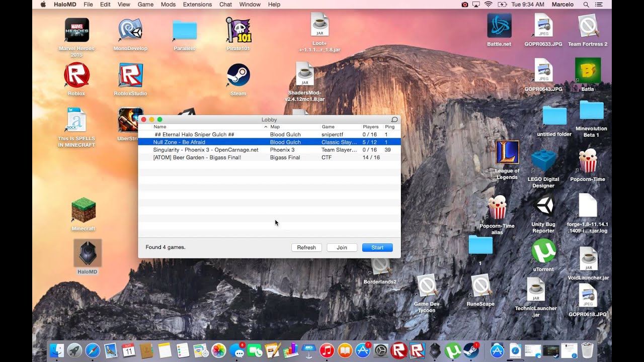The height and width of the screenshot is (362, 644).
Task: Select '[ATOM] Beer Garden - Bigass Final!' server
Action: [x=269, y=157]
